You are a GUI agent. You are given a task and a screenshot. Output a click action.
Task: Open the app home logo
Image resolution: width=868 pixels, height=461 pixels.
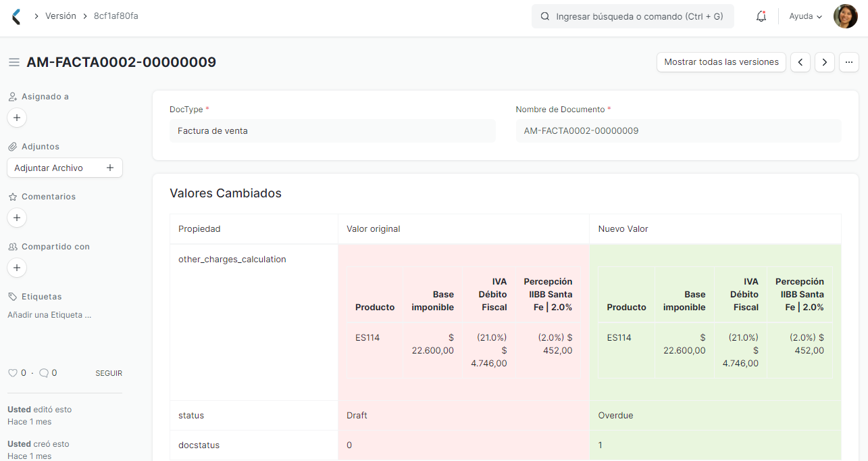pos(16,16)
